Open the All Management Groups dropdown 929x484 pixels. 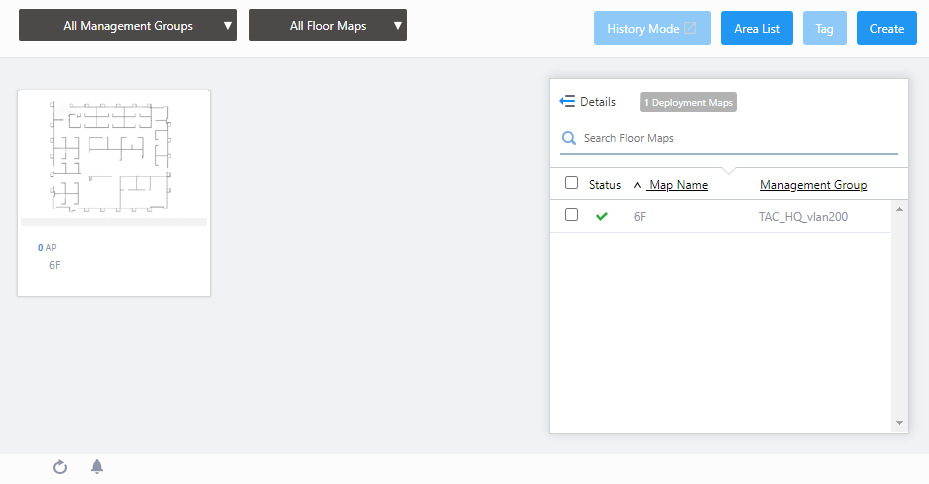[128, 25]
